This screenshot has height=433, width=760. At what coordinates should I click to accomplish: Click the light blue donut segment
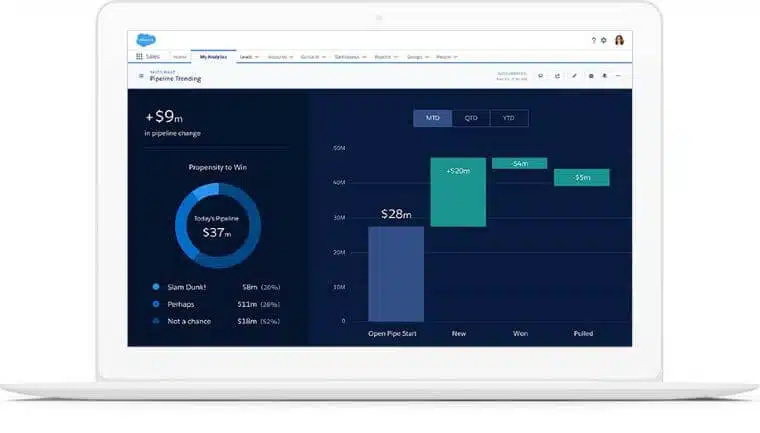point(206,191)
